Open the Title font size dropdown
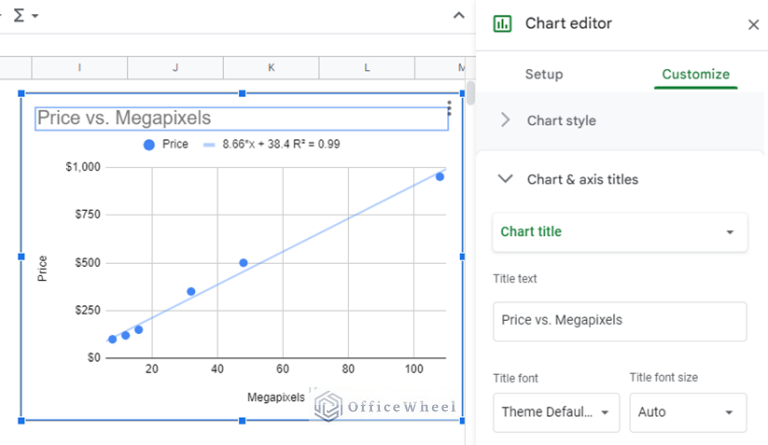Screen dimensions: 768x445 (x=688, y=412)
